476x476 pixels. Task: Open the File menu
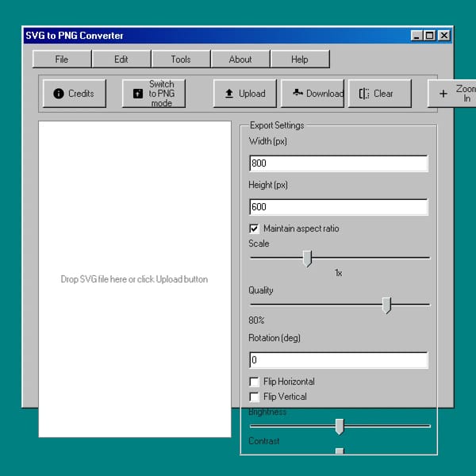click(x=62, y=59)
